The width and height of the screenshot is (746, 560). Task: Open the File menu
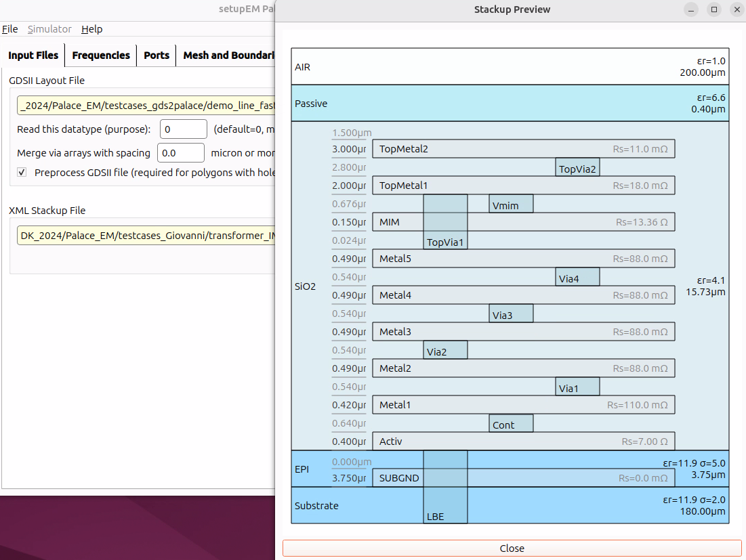pyautogui.click(x=9, y=29)
